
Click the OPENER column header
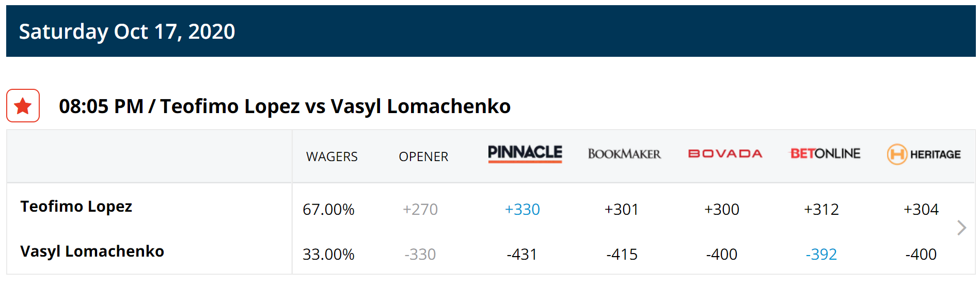[x=423, y=156]
